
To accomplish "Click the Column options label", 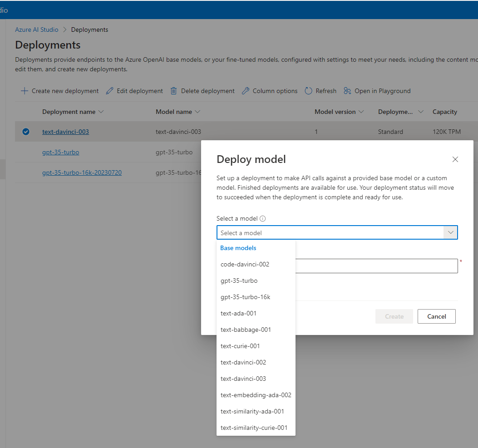I will click(x=275, y=91).
